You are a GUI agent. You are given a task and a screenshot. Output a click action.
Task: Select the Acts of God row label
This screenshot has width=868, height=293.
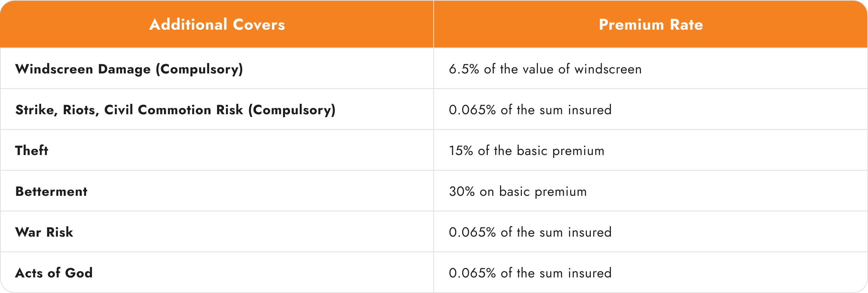[x=54, y=273]
